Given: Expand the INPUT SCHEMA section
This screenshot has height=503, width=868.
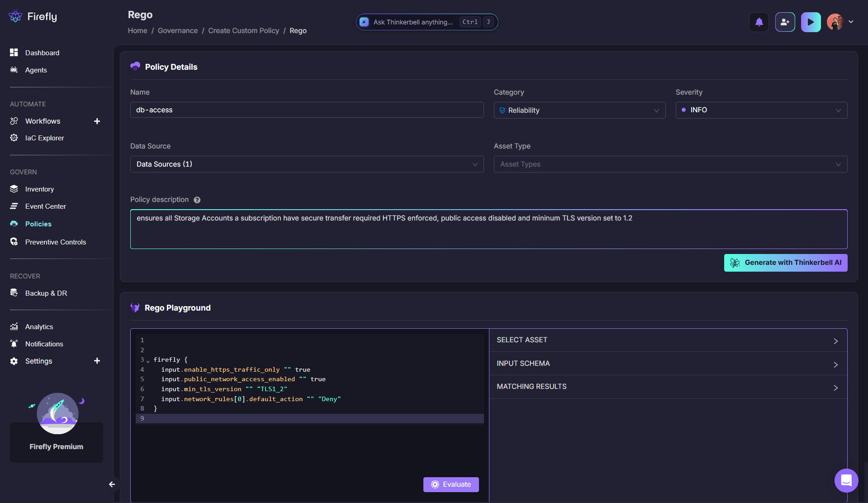Looking at the screenshot, I should (x=668, y=364).
